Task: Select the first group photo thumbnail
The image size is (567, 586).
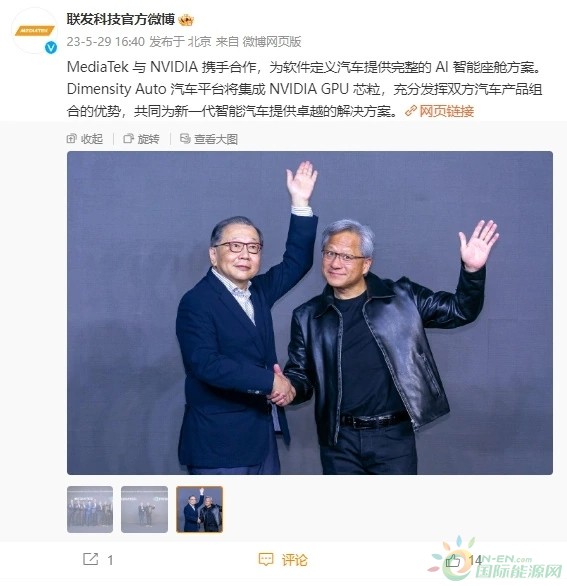Action: (90, 509)
